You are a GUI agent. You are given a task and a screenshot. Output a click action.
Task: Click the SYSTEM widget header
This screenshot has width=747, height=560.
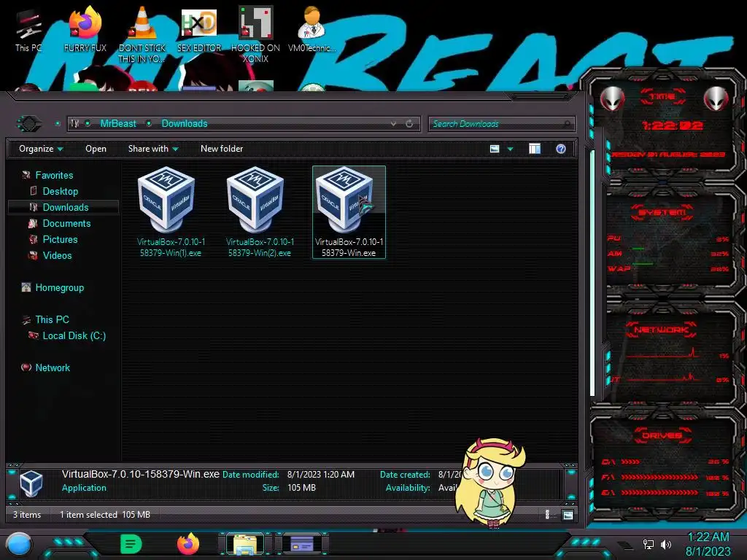tap(662, 212)
